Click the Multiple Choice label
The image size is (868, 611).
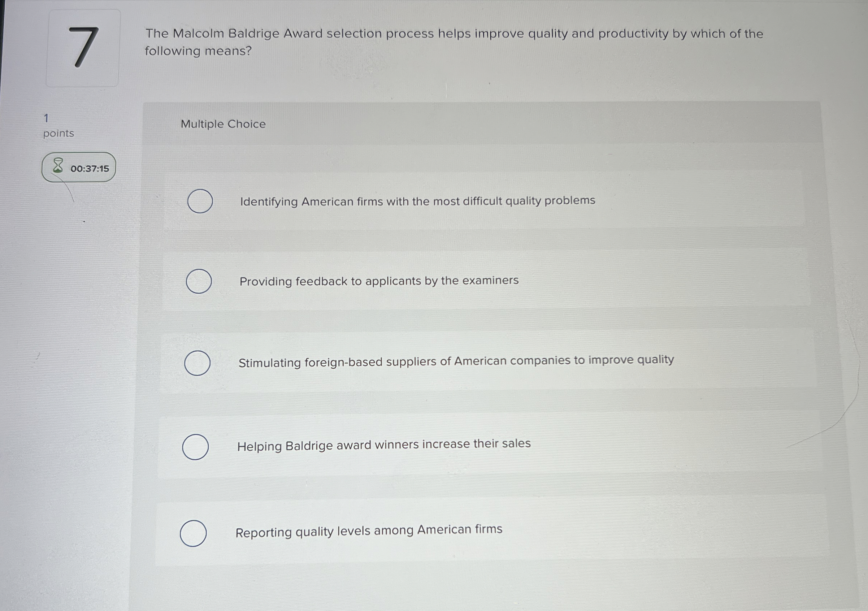point(222,124)
